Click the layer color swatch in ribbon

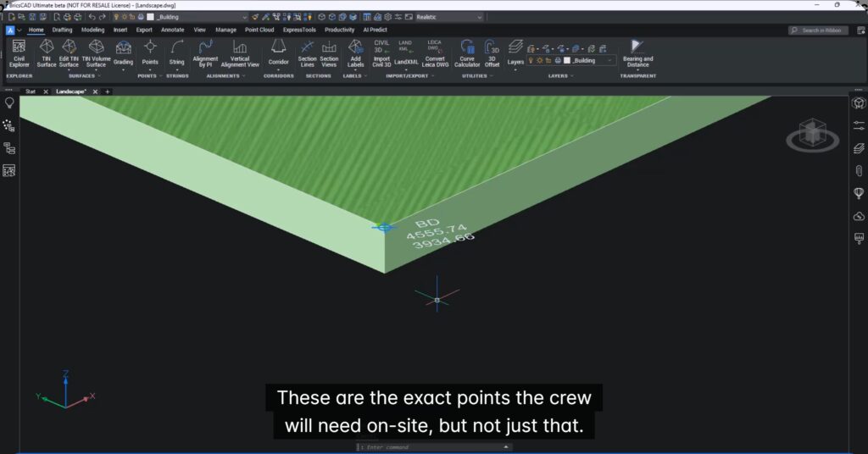566,61
